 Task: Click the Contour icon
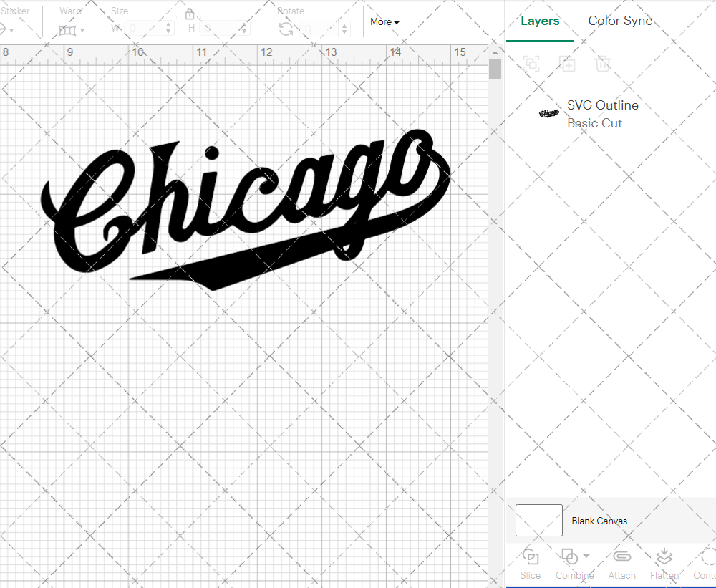(707, 557)
